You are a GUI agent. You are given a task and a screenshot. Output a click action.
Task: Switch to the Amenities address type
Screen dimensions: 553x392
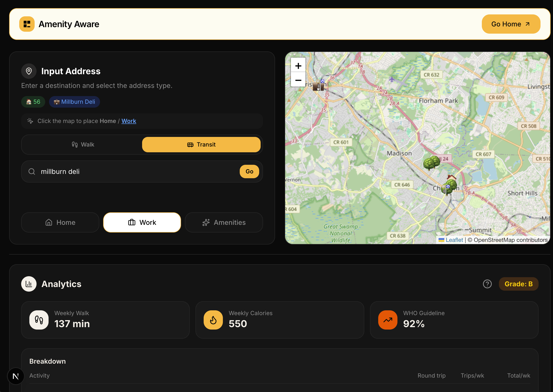(224, 222)
